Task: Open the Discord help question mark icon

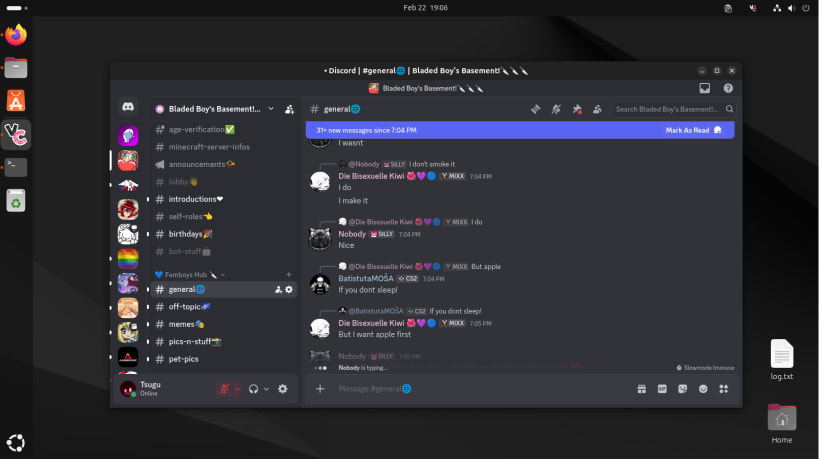Action: click(x=728, y=88)
